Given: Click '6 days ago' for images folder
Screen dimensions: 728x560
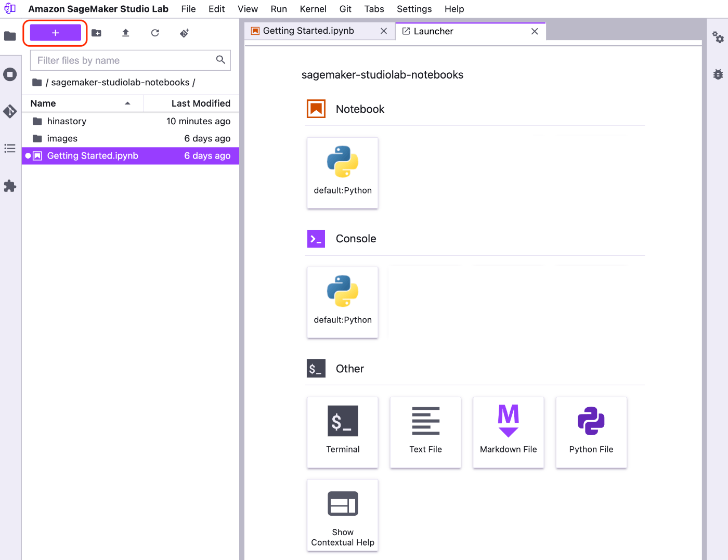Looking at the screenshot, I should click(x=207, y=138).
